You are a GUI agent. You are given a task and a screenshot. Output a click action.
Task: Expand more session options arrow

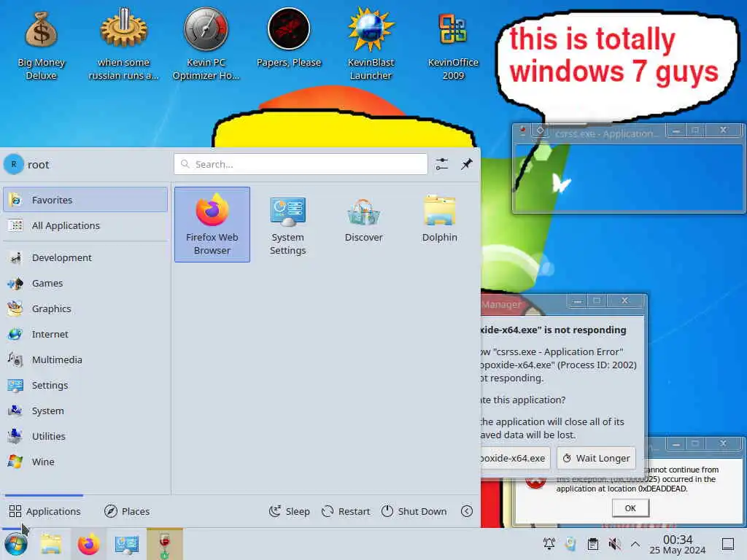[x=467, y=511]
